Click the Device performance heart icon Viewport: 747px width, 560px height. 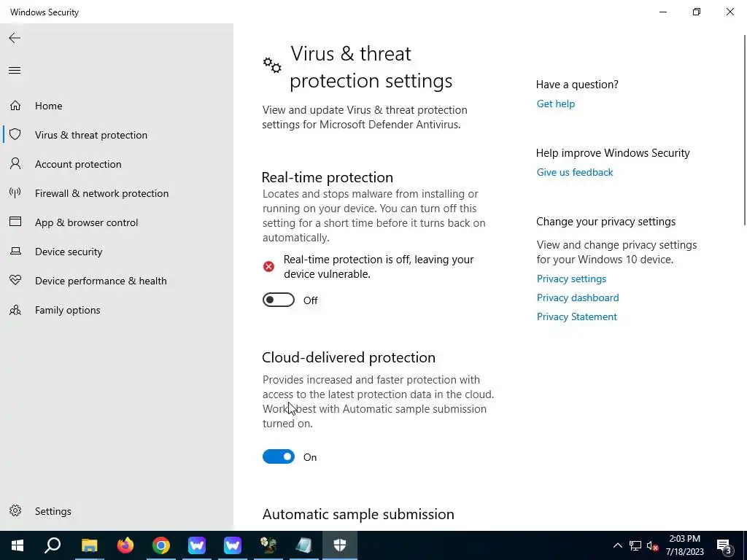click(x=15, y=281)
